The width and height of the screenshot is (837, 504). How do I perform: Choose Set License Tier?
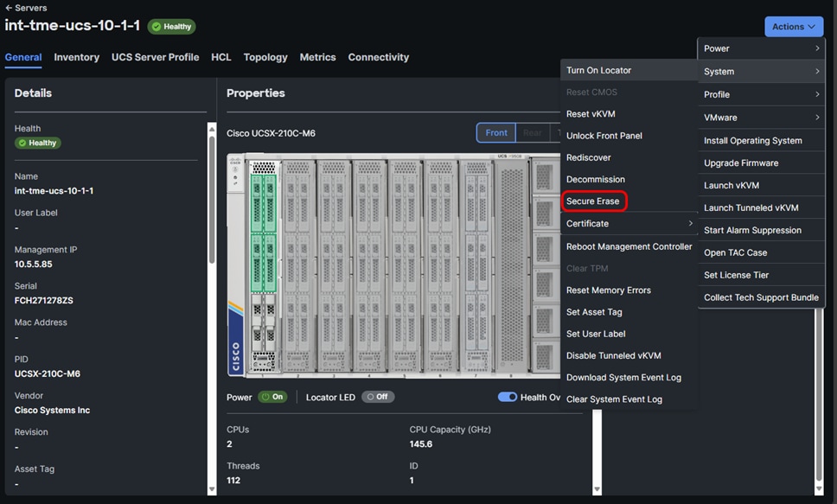(761, 276)
